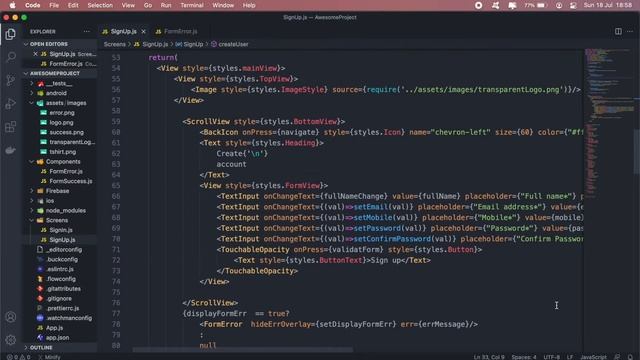Open app.json file
The width and height of the screenshot is (640, 360).
57,338
